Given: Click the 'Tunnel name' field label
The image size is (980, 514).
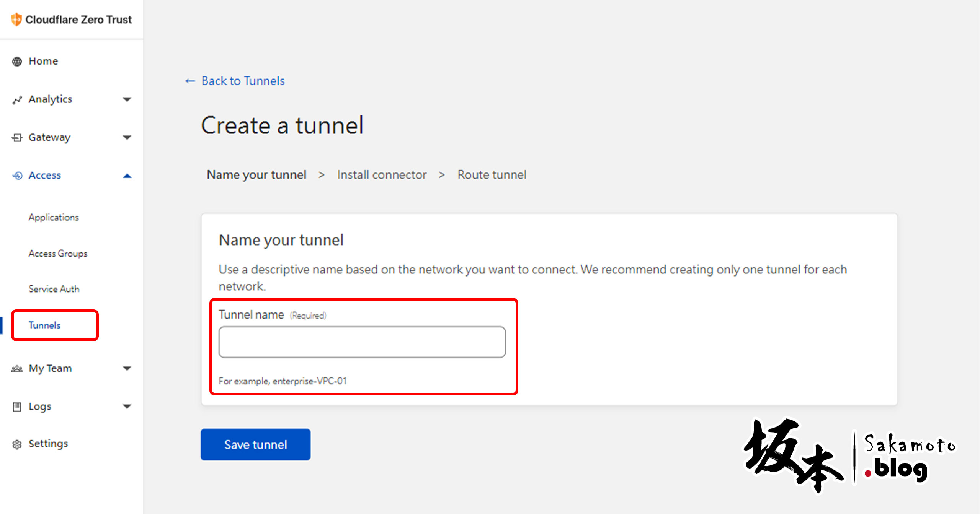Looking at the screenshot, I should (x=251, y=315).
